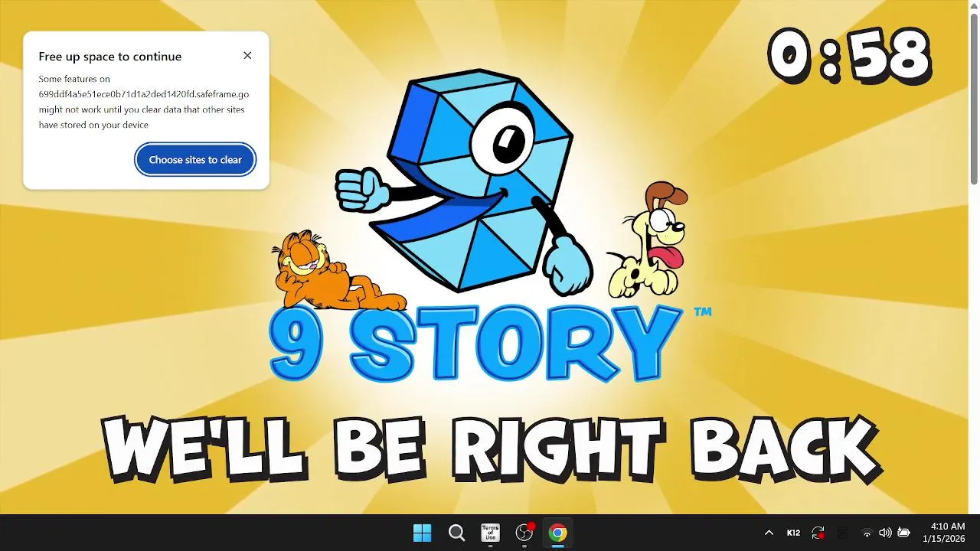Click the Chrome taskbar icon
Image resolution: width=980 pixels, height=551 pixels.
[x=558, y=533]
